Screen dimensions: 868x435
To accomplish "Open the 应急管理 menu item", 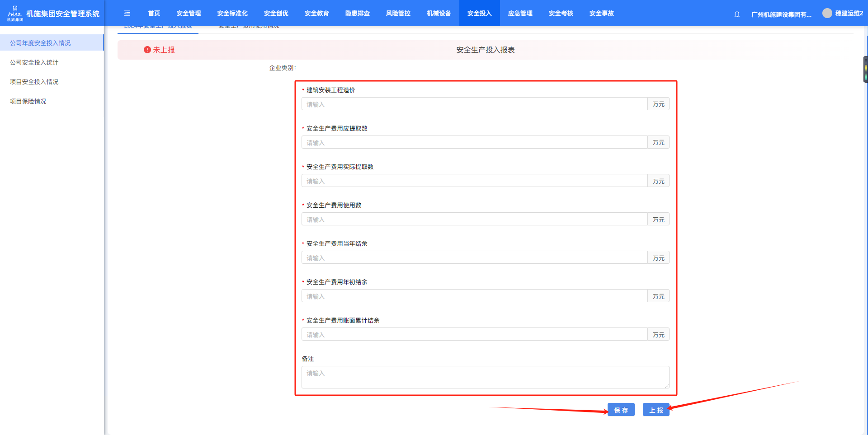I will point(520,14).
